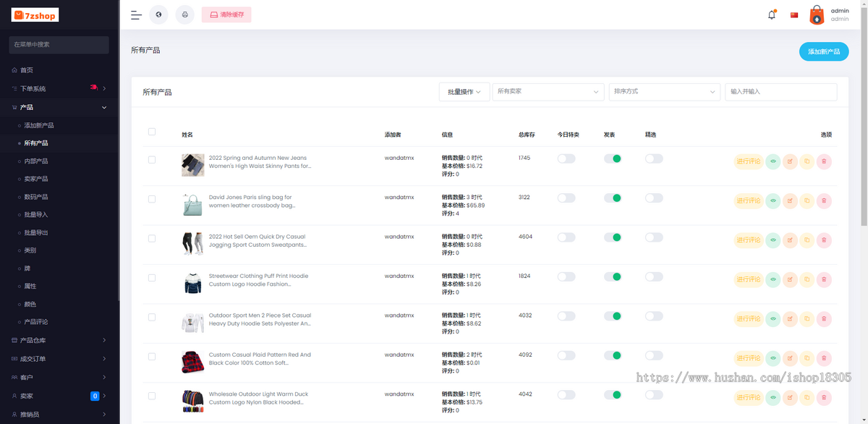Image resolution: width=868 pixels, height=424 pixels.
Task: Open the notification bell in header
Action: pos(772,14)
